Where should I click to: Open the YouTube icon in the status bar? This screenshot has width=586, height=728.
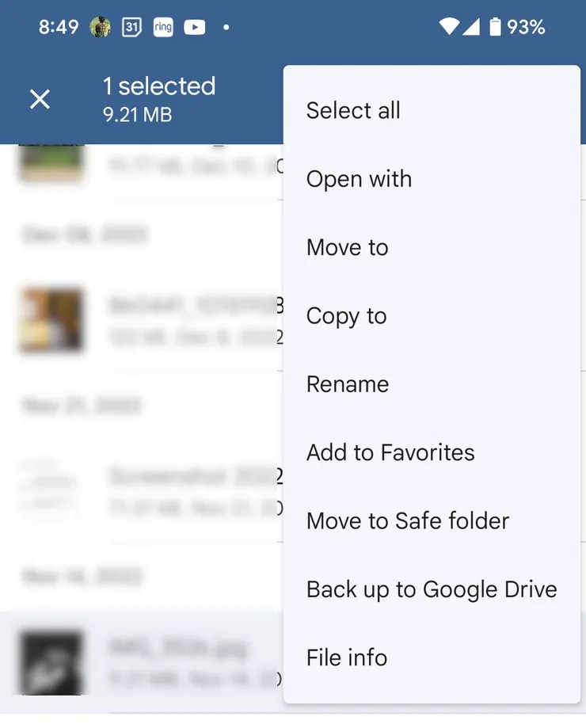tap(194, 26)
